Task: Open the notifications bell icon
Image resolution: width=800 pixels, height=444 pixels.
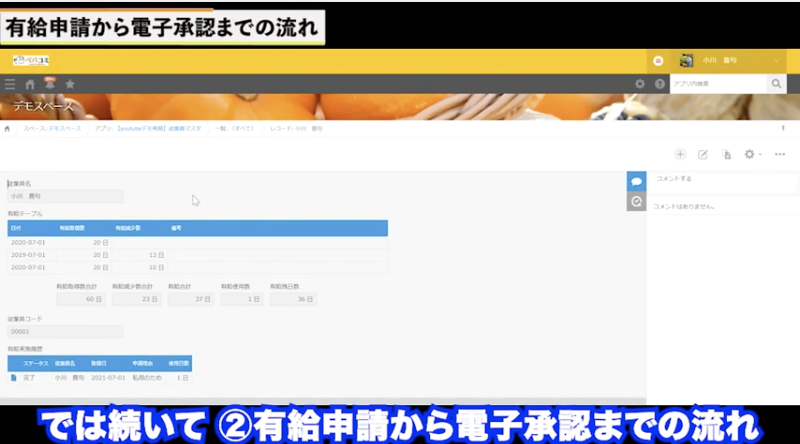Action: [49, 83]
